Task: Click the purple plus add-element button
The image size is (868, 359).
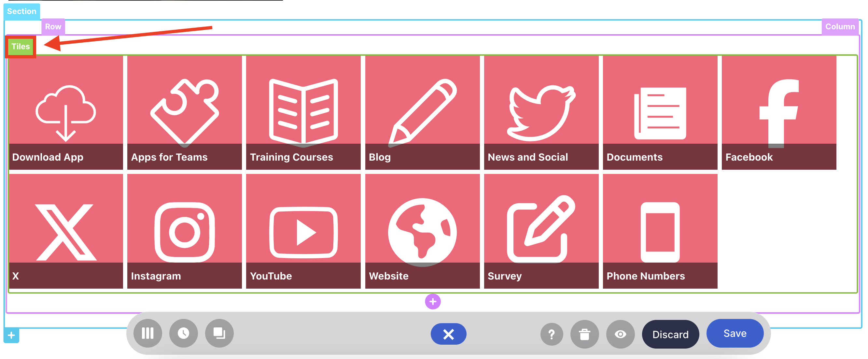Action: [433, 301]
